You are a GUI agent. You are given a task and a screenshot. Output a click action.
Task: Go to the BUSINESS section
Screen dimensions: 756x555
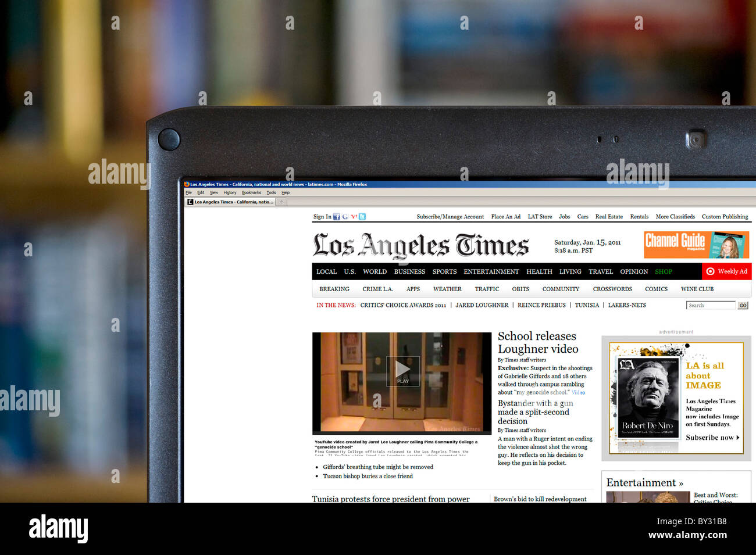409,271
